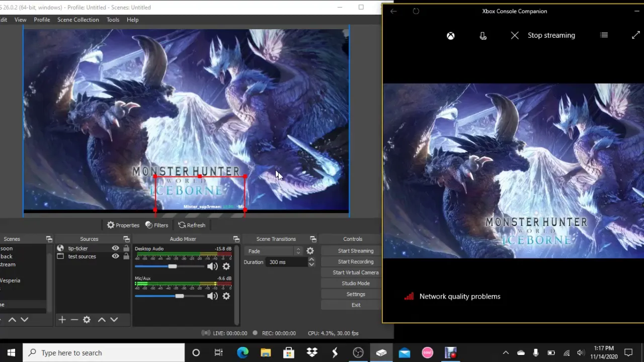Toggle lock on tip-ticker source
Screen dimensions: 644x362
(126, 248)
